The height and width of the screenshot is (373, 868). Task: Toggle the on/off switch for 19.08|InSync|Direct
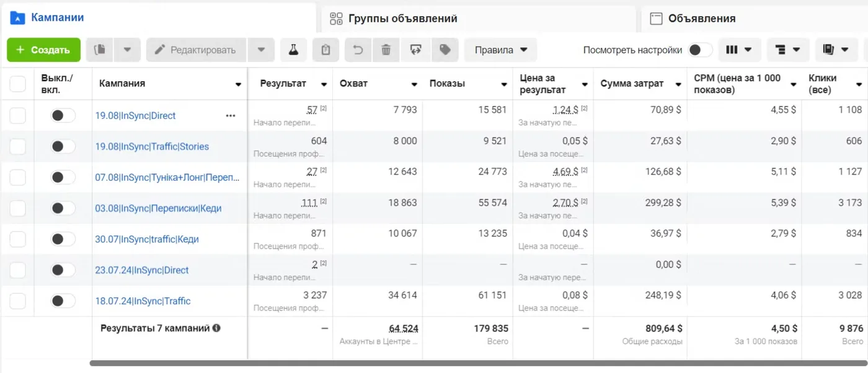[63, 116]
